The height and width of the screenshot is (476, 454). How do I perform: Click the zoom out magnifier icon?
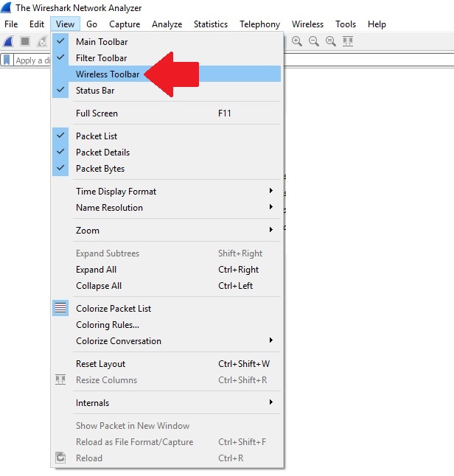pyautogui.click(x=314, y=41)
